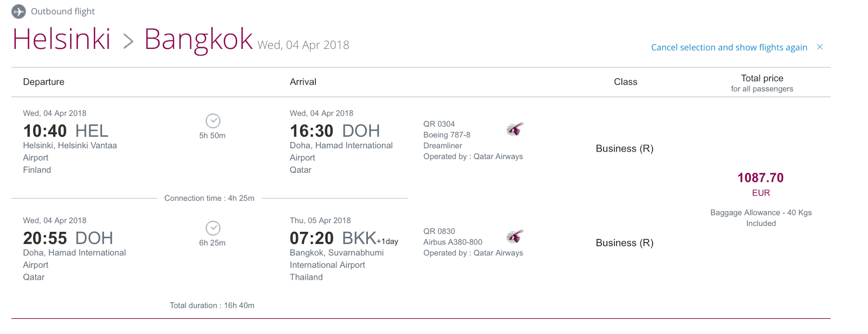This screenshot has height=334, width=868.
Task: Click Business (R) class for Helsinki-Doha leg
Action: tap(624, 149)
